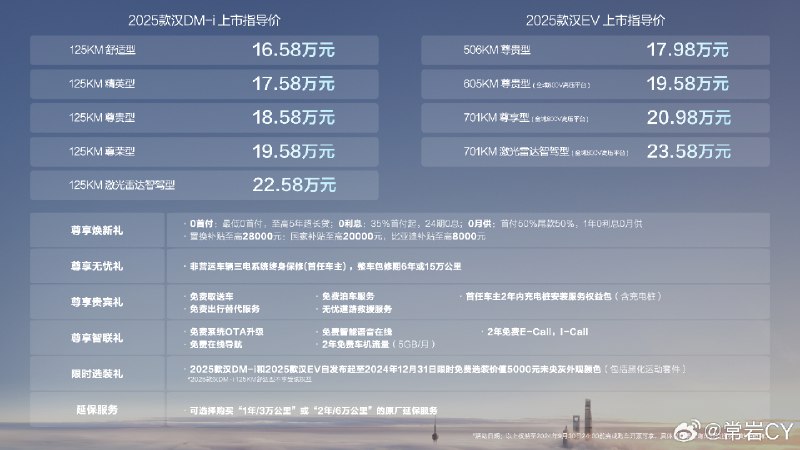800x450 pixels.
Task: Click the 免费在线导航 item
Action: pos(216,344)
